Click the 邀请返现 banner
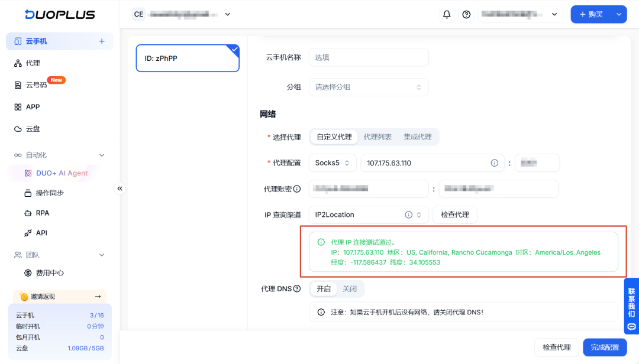This screenshot has width=639, height=364. coord(60,297)
